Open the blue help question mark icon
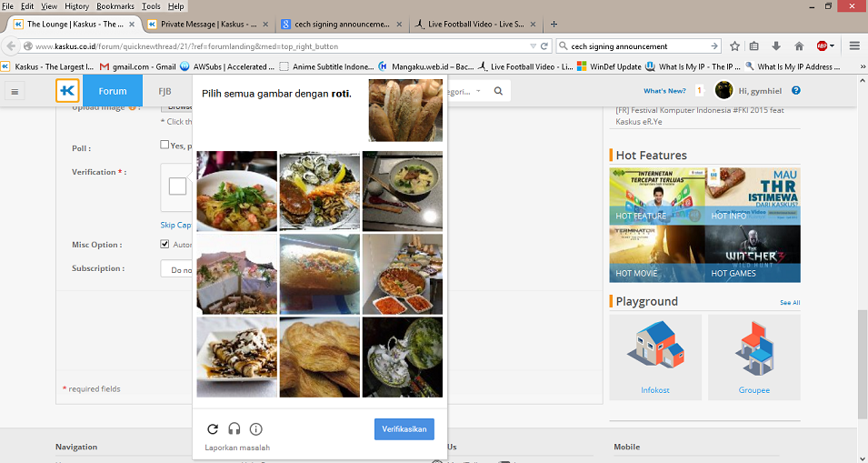 [x=796, y=90]
